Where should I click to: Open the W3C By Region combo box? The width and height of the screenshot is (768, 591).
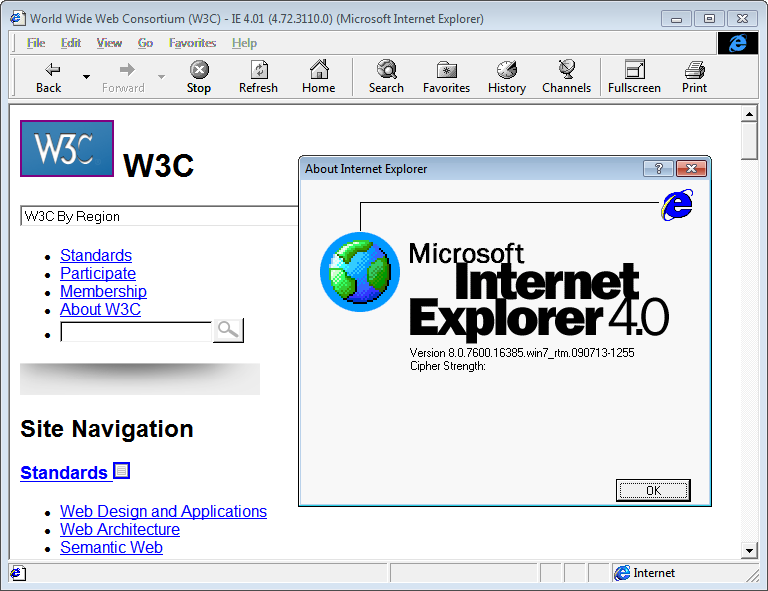(x=160, y=216)
